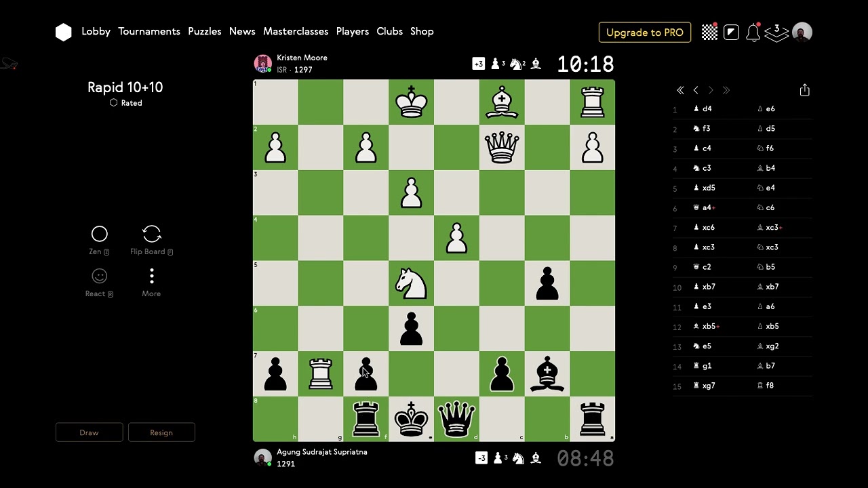This screenshot has height=488, width=868.
Task: Click white's move 14 g1 in list
Action: [702, 365]
